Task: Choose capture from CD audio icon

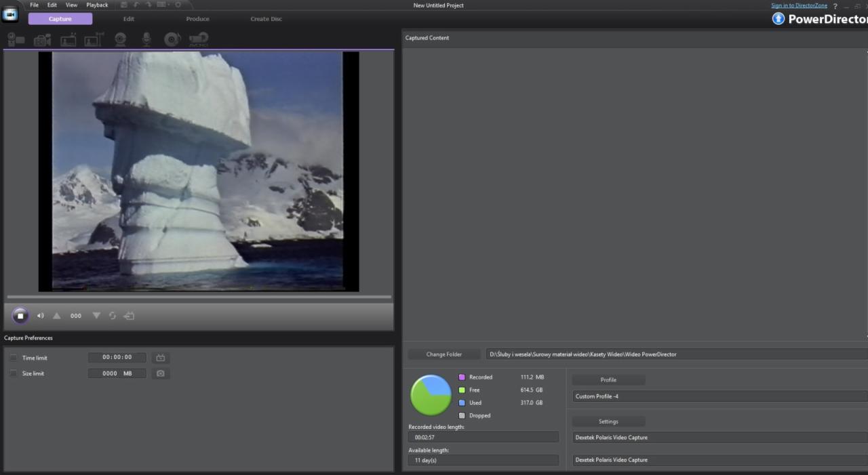Action: (172, 39)
